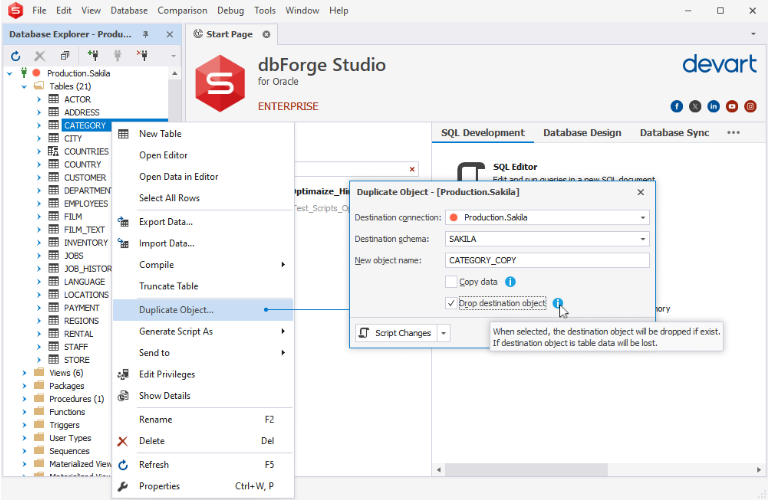The image size is (770, 502).
Task: Select the SQL Development tab
Action: [483, 133]
